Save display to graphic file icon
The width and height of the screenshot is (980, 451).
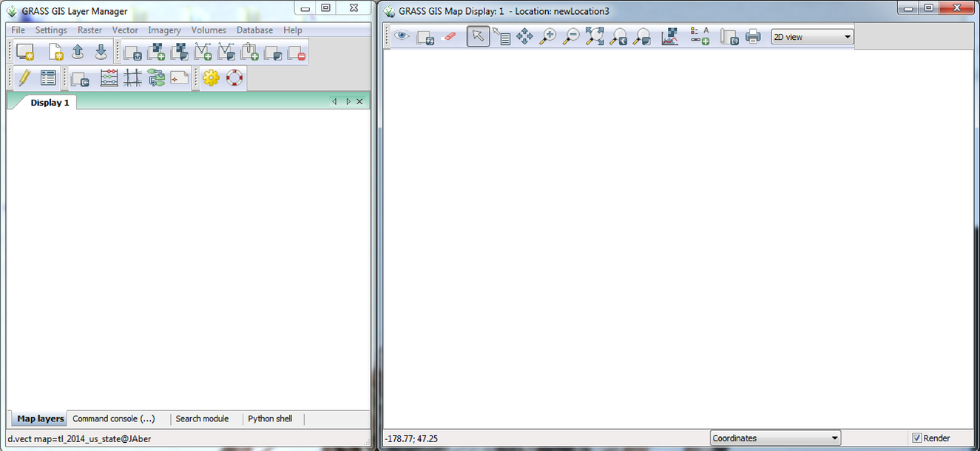(x=730, y=36)
